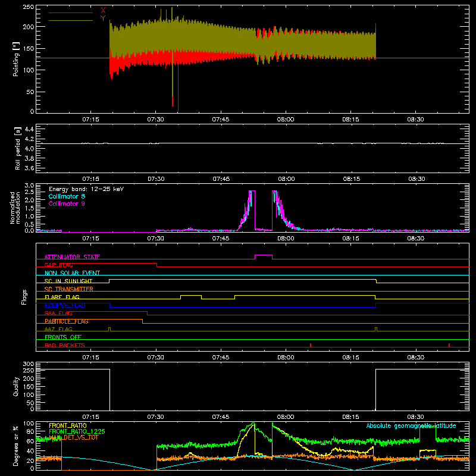Click the small olive flag pulse near 08:21
The height and width of the screenshot is (476, 476).
tap(376, 329)
